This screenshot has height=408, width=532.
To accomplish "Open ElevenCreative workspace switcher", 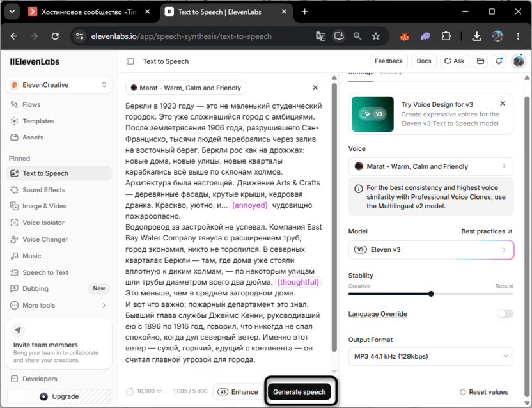I will [59, 85].
